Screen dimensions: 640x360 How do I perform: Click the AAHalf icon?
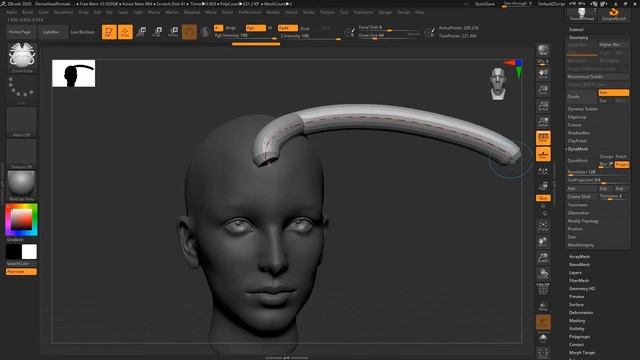pos(543,122)
